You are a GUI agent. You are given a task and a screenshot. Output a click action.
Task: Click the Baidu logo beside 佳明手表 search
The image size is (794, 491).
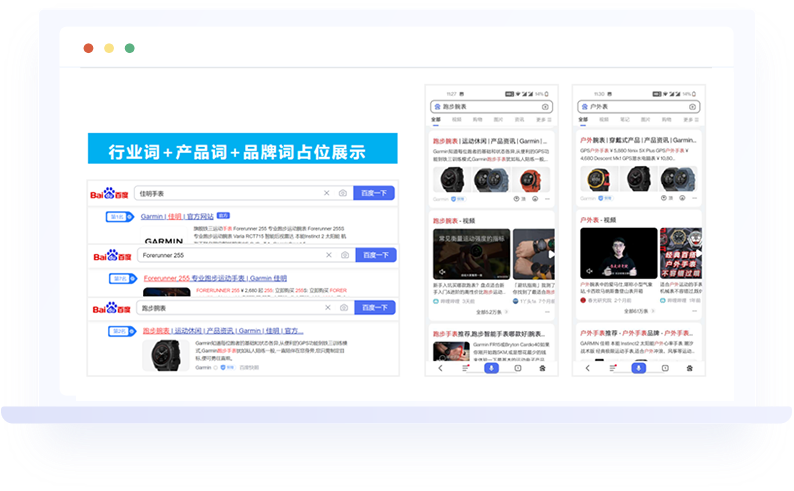[109, 193]
